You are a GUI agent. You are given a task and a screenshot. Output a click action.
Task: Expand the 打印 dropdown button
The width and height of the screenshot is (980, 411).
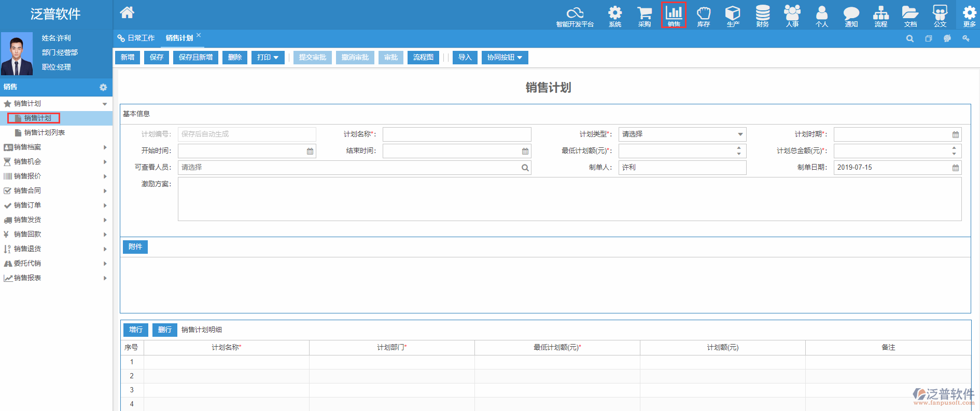[x=268, y=58]
